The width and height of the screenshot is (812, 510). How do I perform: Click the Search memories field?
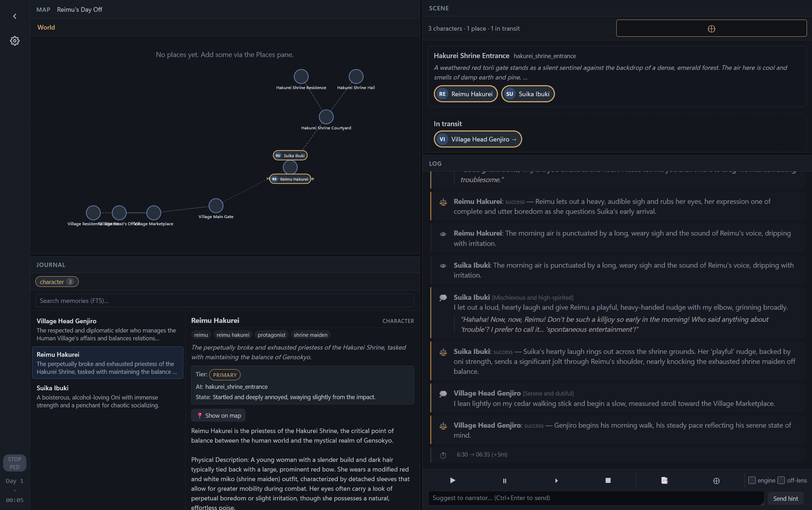click(225, 300)
